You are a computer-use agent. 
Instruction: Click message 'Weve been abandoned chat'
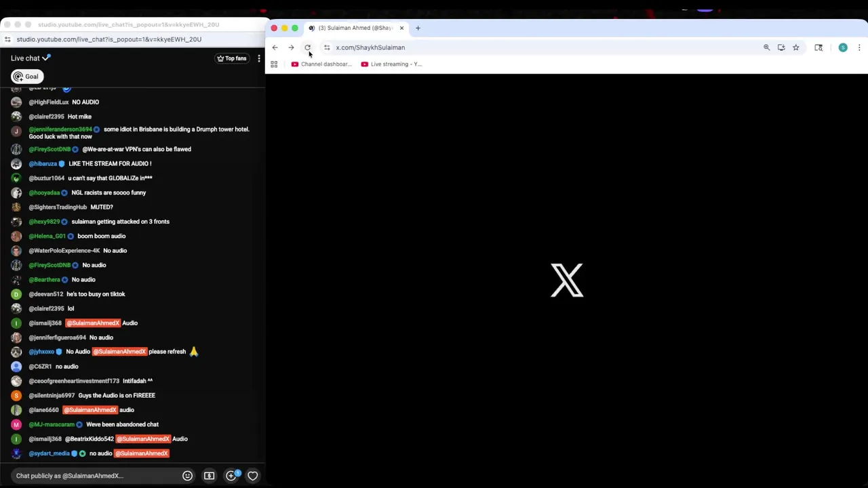pos(122,425)
